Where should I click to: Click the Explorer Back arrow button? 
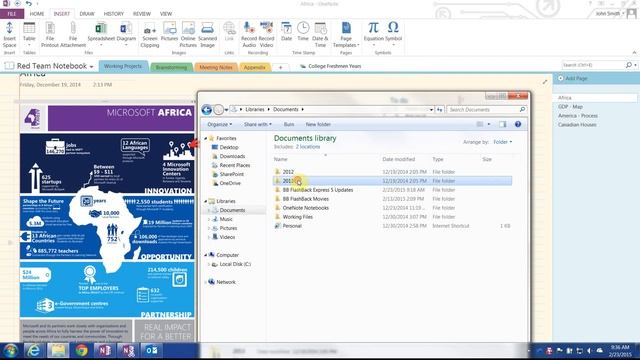[x=207, y=109]
